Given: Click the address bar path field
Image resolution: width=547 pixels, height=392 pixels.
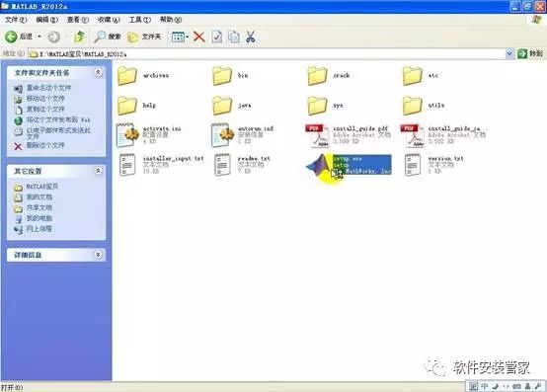Looking at the screenshot, I should tap(267, 53).
